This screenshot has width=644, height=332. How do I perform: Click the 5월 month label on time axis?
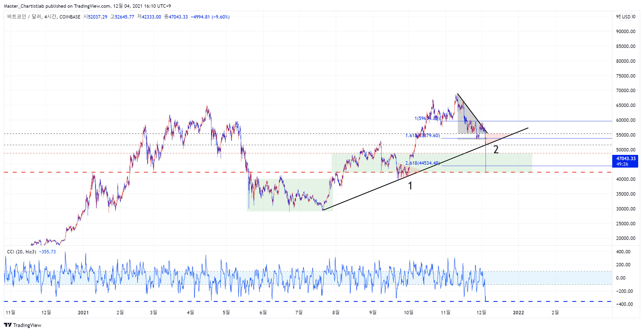coord(226,313)
